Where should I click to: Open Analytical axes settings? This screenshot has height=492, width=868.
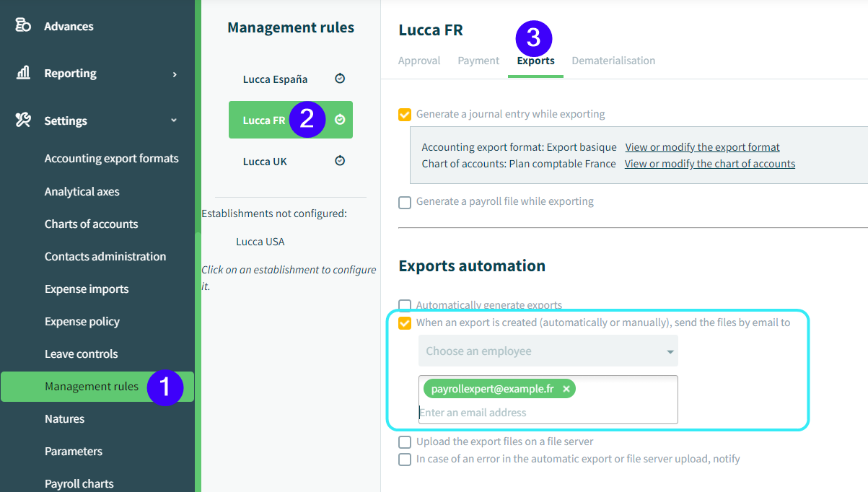pos(82,191)
